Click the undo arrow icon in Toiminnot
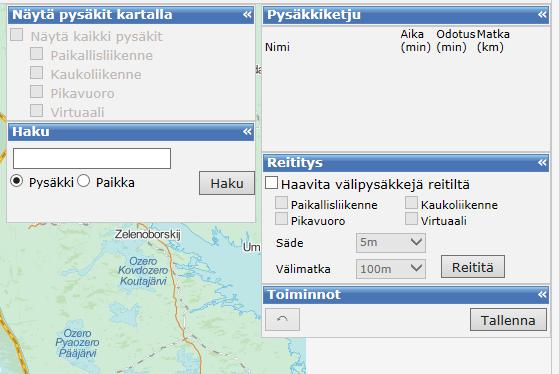This screenshot has width=559, height=374. [282, 319]
